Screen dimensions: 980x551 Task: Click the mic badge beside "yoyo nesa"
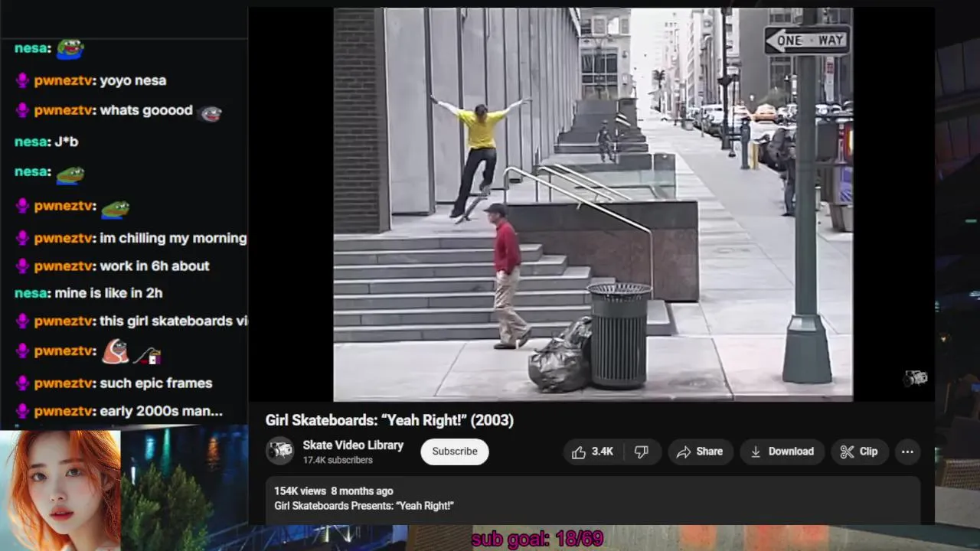click(x=23, y=80)
